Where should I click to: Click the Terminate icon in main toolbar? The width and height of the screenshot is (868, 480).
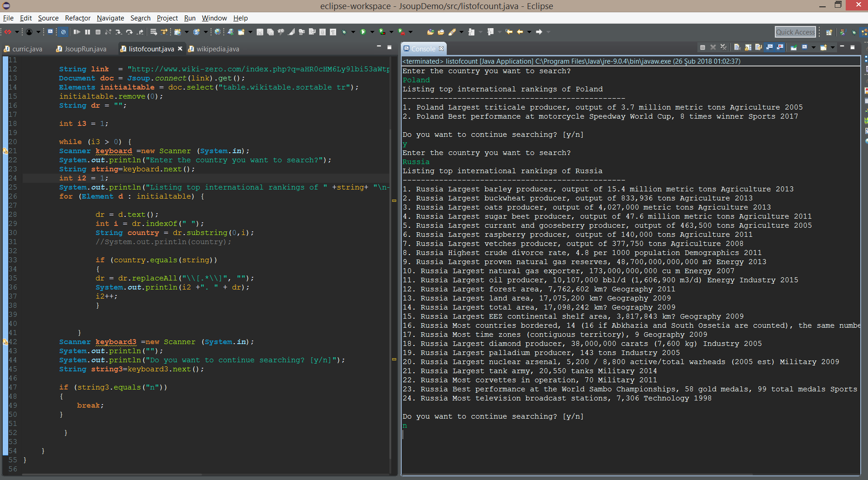click(98, 32)
